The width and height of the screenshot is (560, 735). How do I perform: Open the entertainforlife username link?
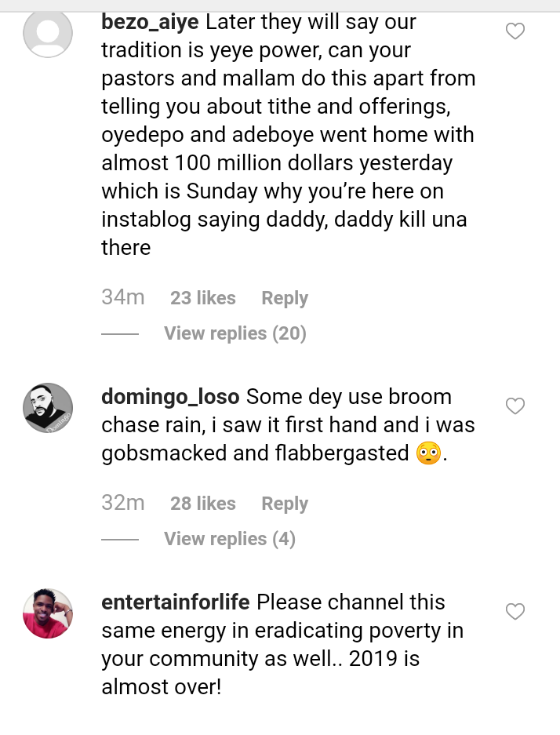pyautogui.click(x=176, y=602)
